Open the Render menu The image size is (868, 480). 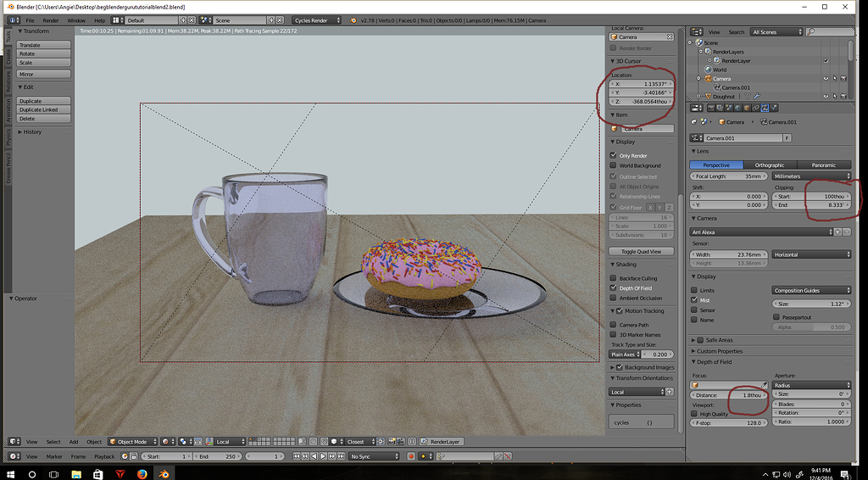50,20
